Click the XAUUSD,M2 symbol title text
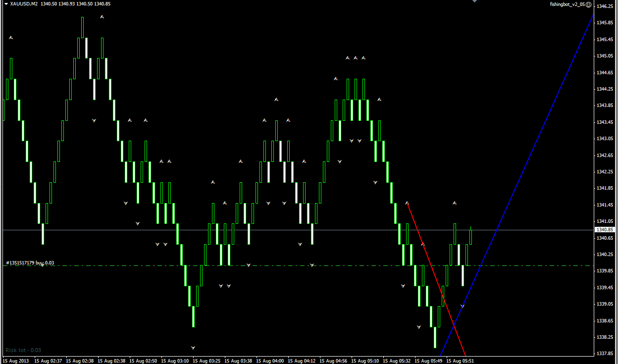618x364 pixels. tap(24, 4)
